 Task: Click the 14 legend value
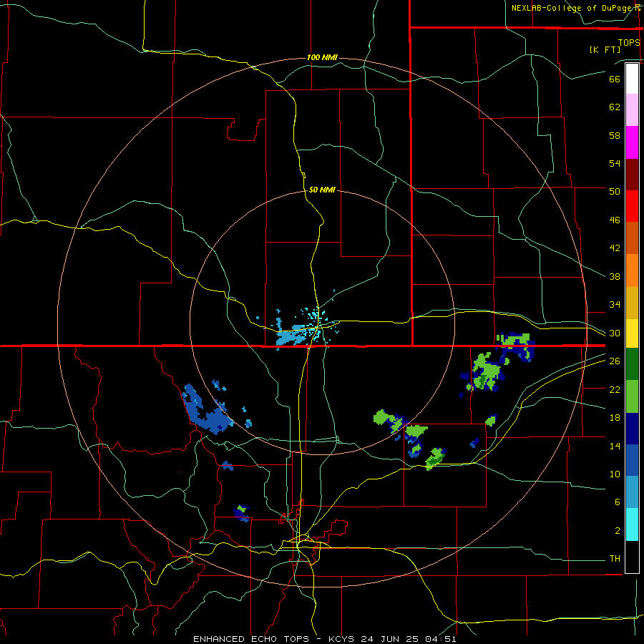coord(615,446)
